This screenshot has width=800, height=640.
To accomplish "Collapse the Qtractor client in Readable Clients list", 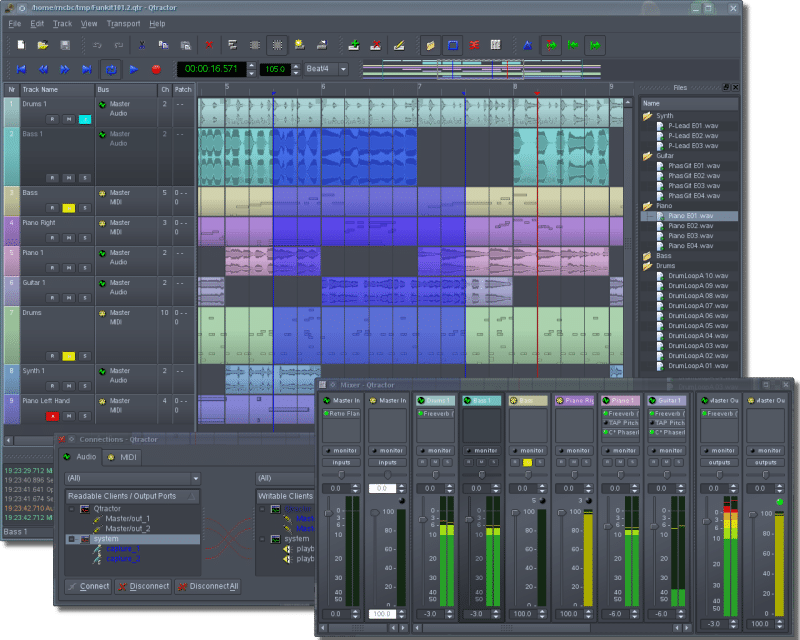I will (x=71, y=509).
